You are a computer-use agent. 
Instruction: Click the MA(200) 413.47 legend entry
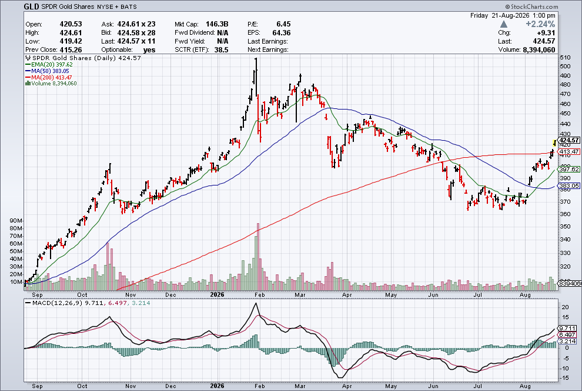[x=49, y=77]
